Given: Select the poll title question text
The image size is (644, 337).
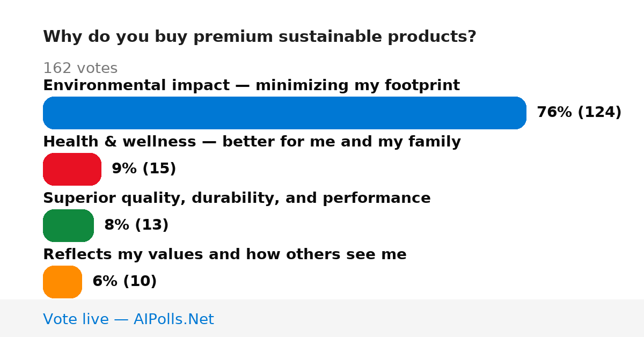Looking at the screenshot, I should pyautogui.click(x=260, y=37).
